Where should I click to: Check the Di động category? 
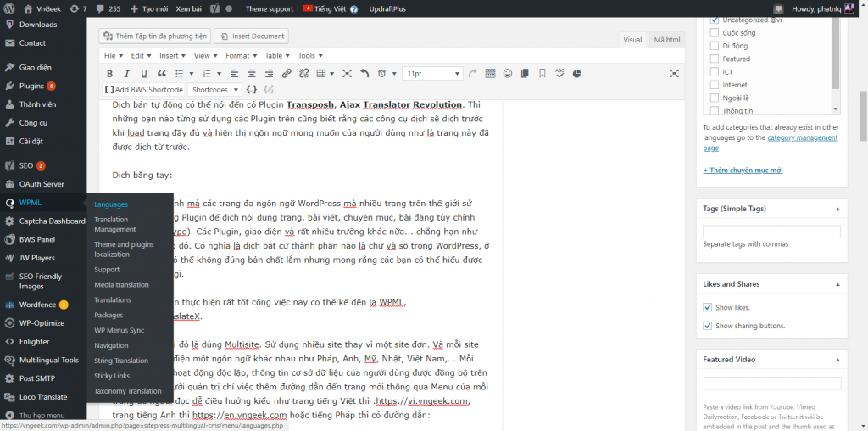coord(714,46)
